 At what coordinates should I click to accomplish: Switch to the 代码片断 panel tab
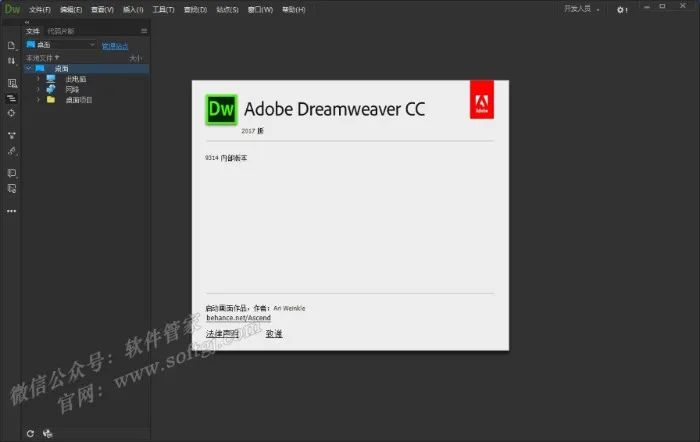click(x=61, y=31)
